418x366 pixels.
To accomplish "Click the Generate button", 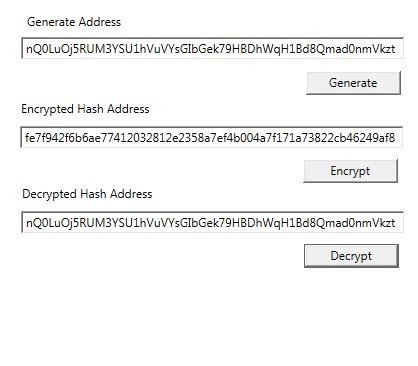I will coord(353,83).
